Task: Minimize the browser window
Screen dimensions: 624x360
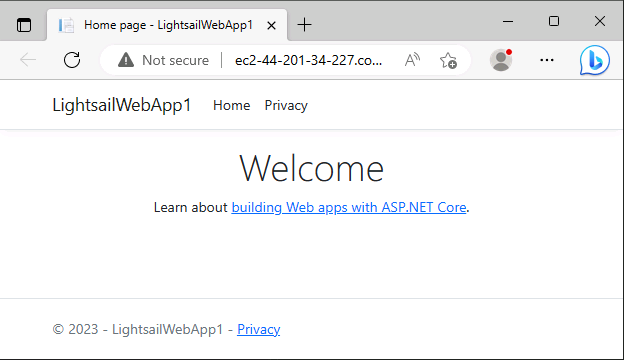Action: point(508,21)
